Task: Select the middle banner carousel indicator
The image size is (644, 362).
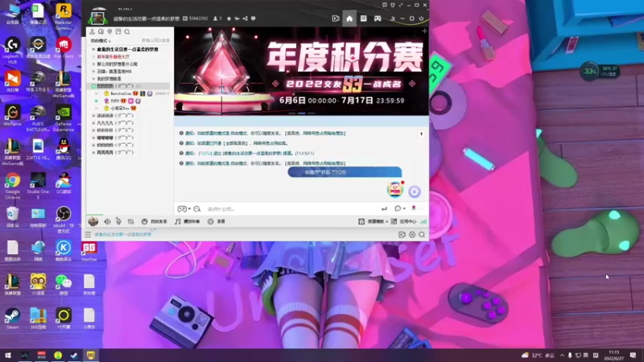Action: coord(301,113)
